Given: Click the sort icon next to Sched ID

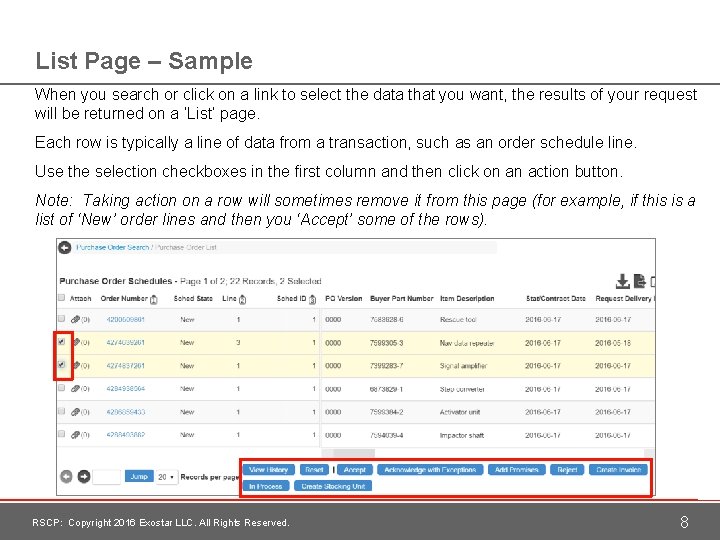Looking at the screenshot, I should (312, 299).
